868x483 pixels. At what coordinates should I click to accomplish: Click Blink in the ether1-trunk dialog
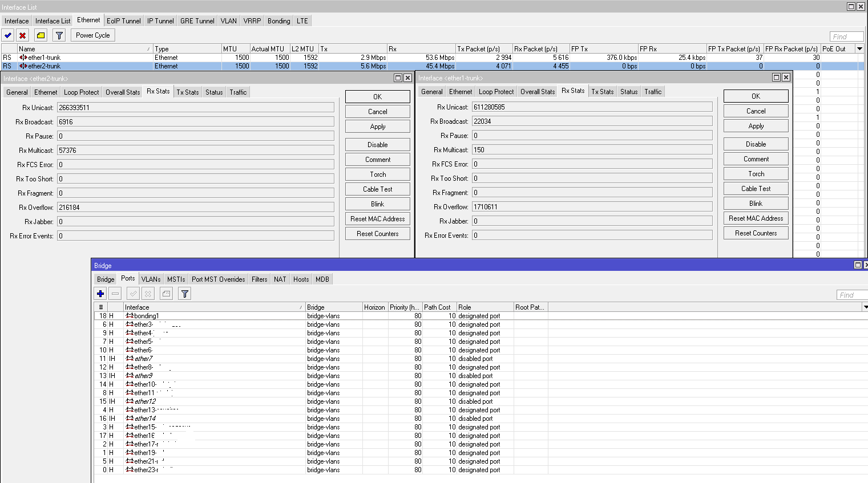(x=756, y=204)
